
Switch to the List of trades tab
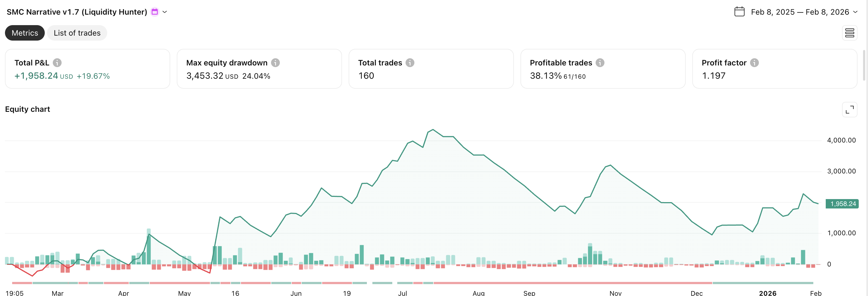tap(77, 33)
